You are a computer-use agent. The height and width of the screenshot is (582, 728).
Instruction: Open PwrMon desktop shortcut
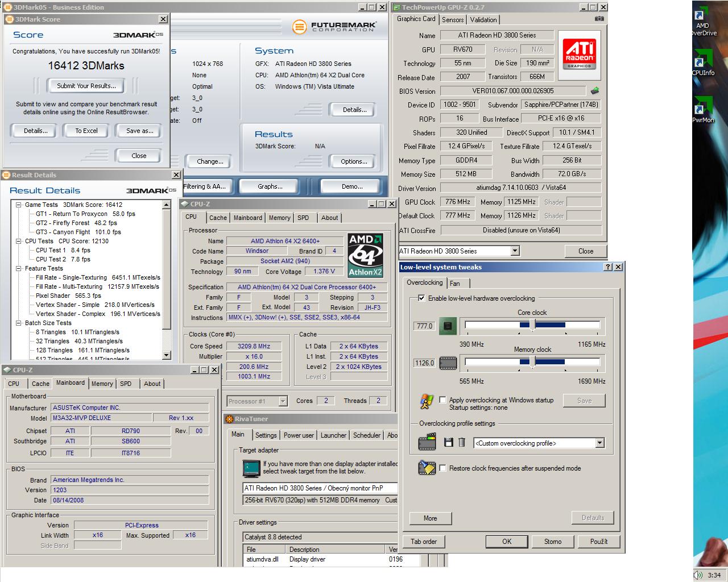703,110
